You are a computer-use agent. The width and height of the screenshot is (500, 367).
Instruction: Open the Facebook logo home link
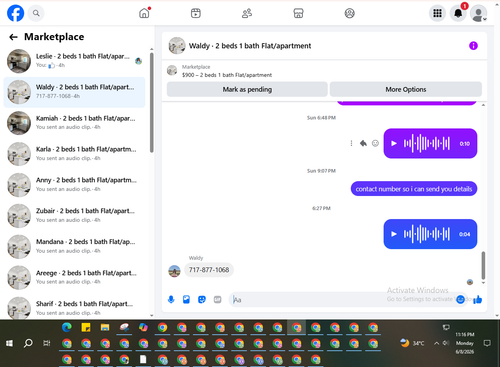(x=15, y=13)
